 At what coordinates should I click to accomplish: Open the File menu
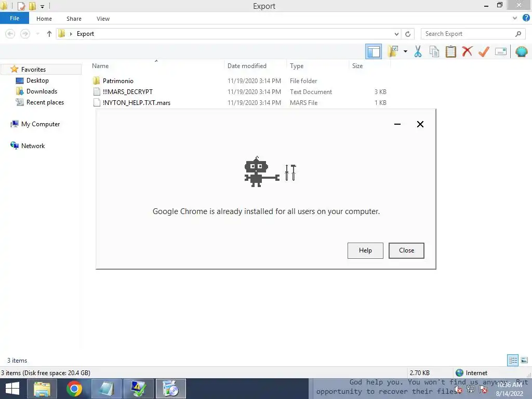tap(15, 18)
